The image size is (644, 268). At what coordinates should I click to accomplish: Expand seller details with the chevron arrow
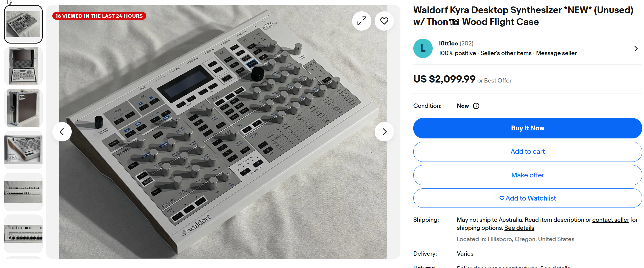click(x=636, y=49)
